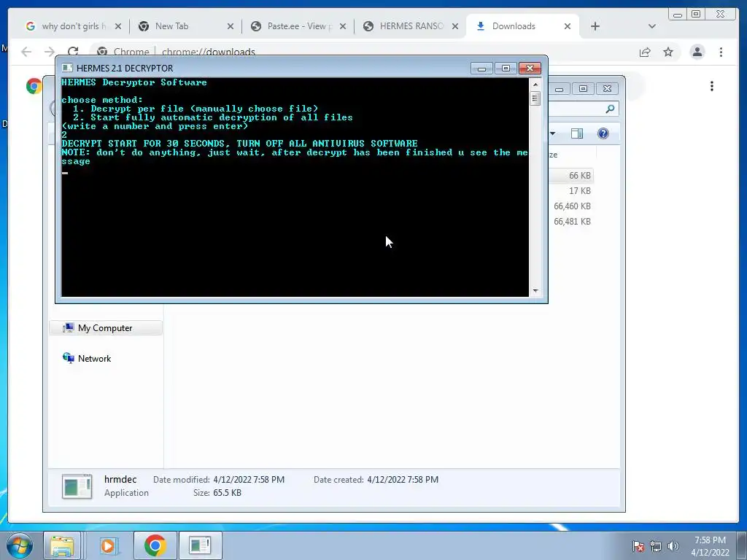Close the Downloads tab

click(568, 26)
